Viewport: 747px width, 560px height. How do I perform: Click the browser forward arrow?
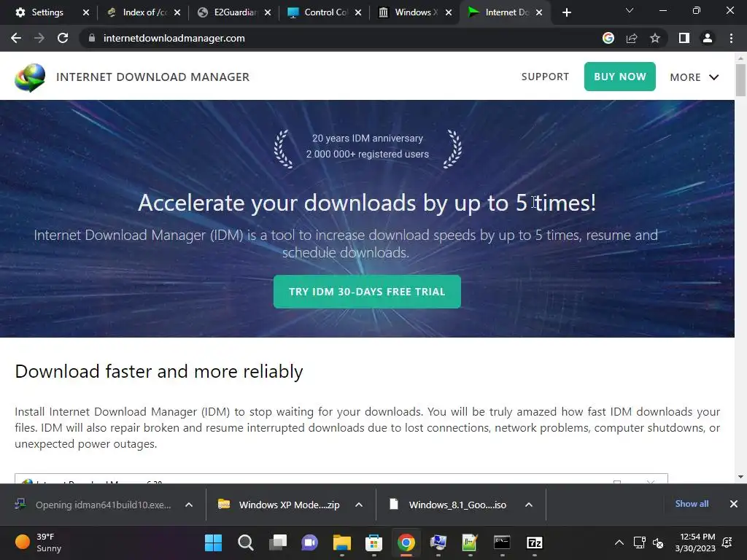39,38
